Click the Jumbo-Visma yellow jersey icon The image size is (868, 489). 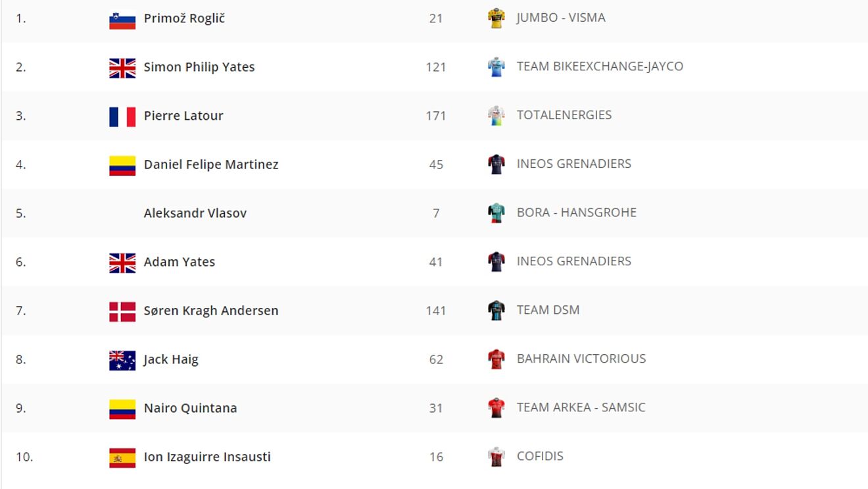coord(496,18)
